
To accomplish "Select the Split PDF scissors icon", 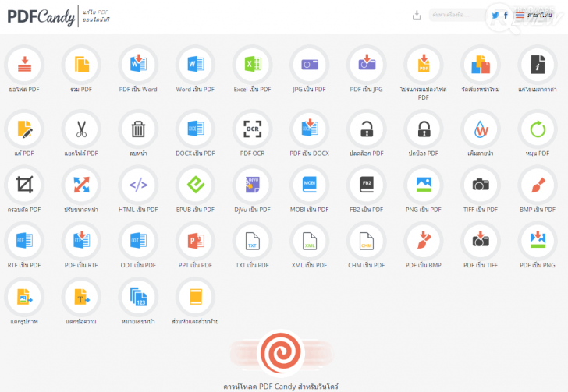I will pos(81,129).
